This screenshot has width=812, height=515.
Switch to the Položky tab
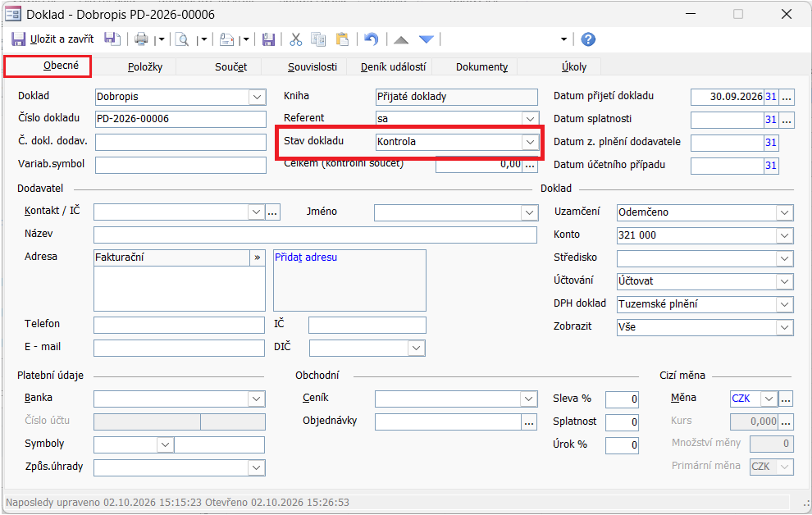click(x=145, y=66)
